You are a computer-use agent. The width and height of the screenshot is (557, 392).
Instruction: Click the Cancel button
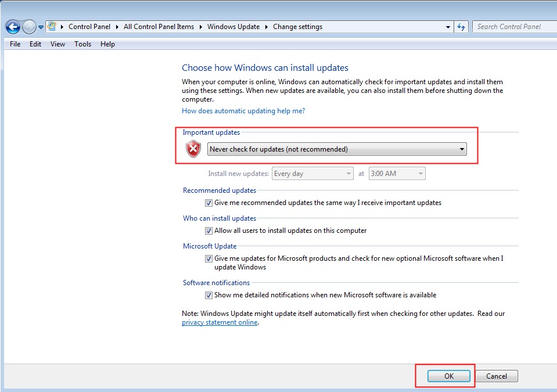pyautogui.click(x=496, y=376)
